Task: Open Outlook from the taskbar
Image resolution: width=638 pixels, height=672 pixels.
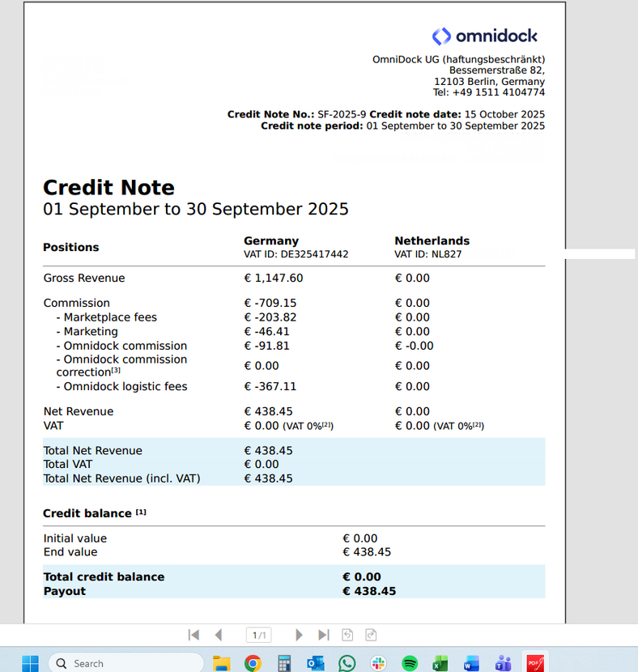Action: point(316,663)
